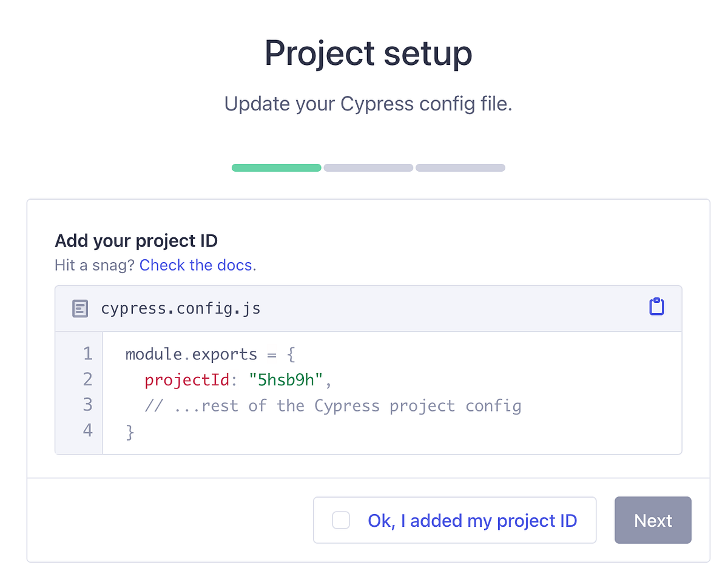
Task: Click the clipboard icon to copy projectId code
Action: pyautogui.click(x=656, y=307)
